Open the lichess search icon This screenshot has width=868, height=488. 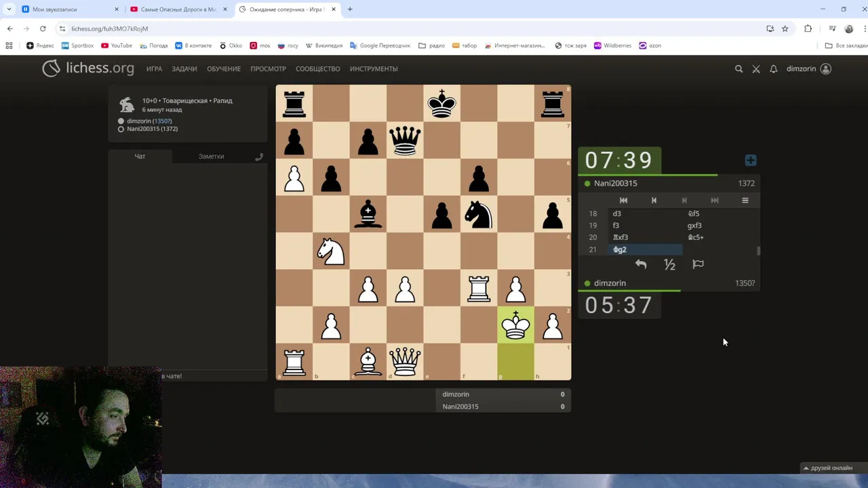738,68
